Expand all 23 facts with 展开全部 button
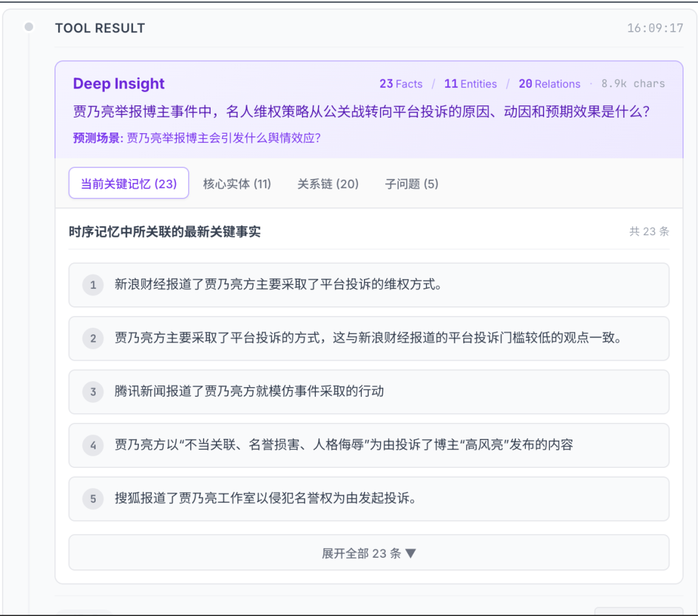 pyautogui.click(x=368, y=553)
